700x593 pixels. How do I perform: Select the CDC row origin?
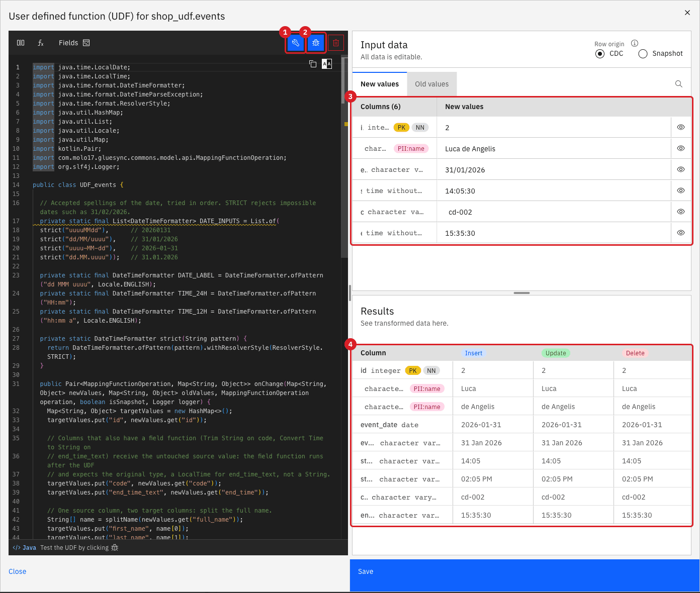600,54
